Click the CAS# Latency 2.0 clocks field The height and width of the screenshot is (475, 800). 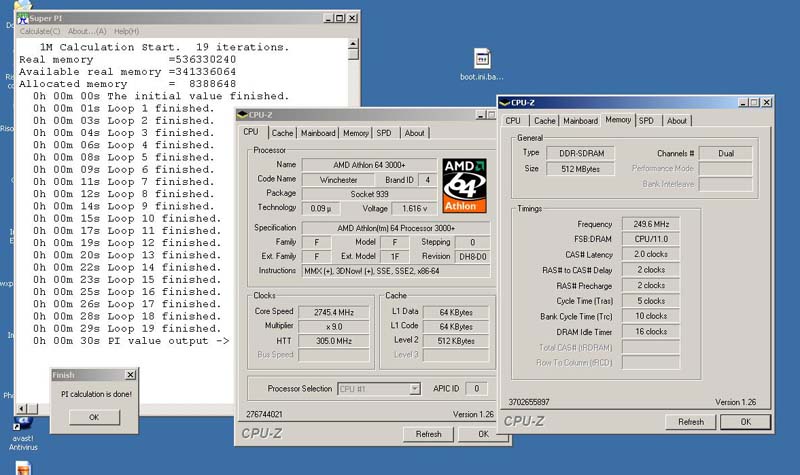pos(651,254)
